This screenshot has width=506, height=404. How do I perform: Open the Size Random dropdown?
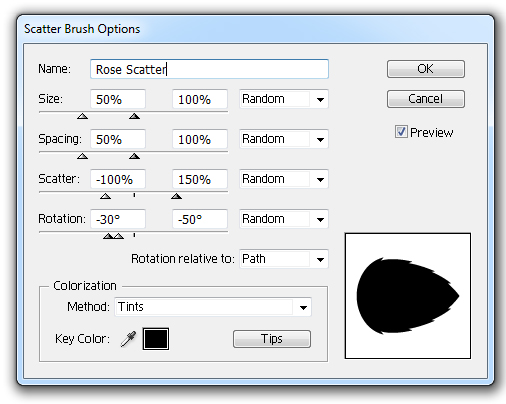point(284,99)
